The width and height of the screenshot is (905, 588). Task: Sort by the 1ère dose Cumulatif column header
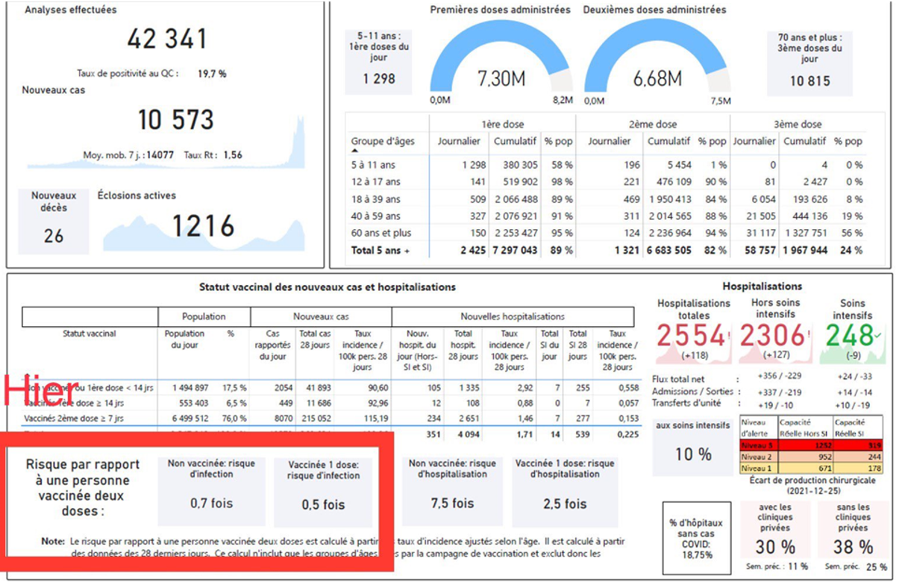(516, 141)
